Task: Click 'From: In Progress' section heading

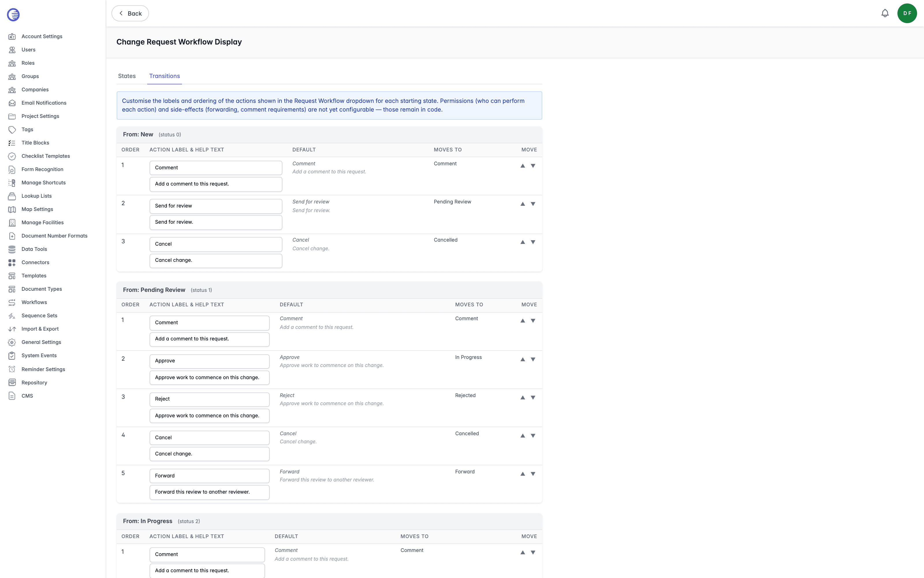Action: (147, 521)
